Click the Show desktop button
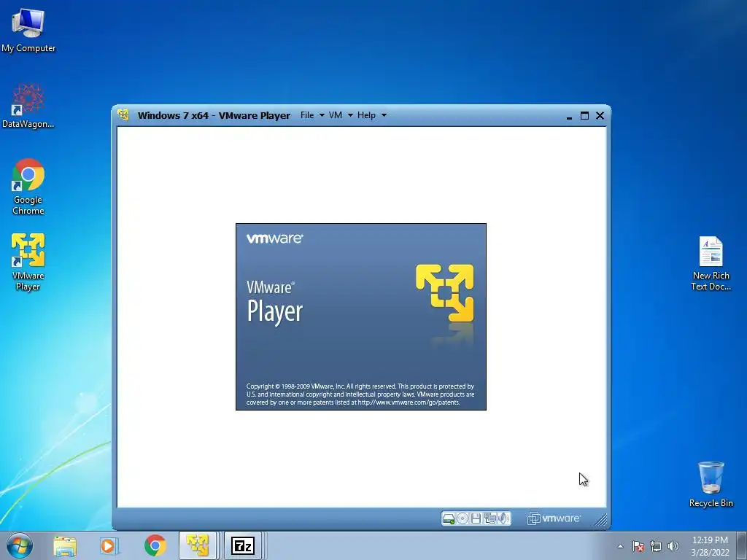This screenshot has width=747, height=560. click(742, 545)
